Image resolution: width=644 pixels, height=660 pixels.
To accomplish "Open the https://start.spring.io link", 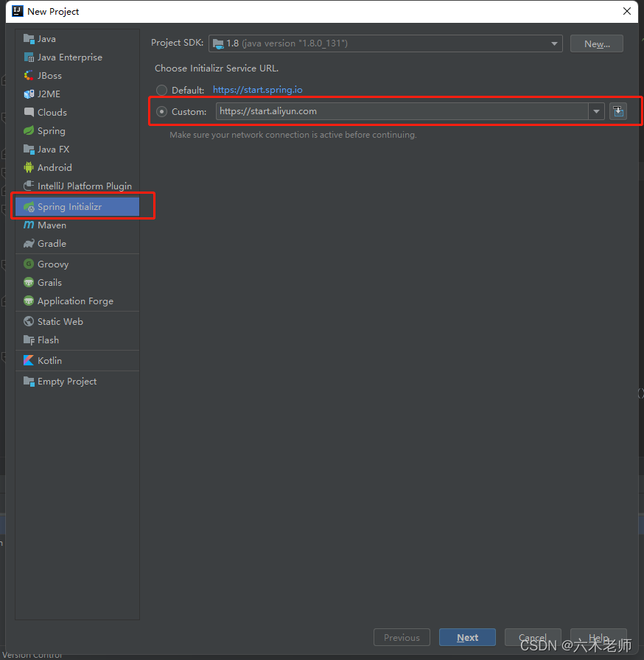I will pyautogui.click(x=258, y=90).
